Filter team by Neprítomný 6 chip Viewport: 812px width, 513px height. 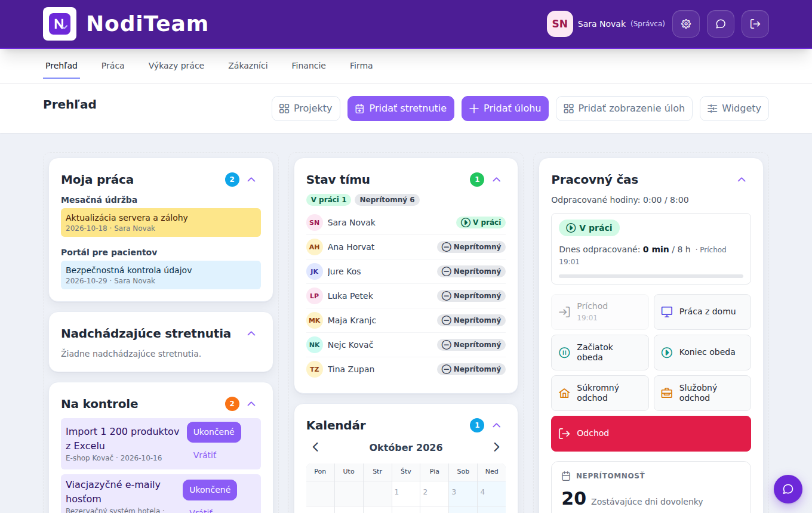click(387, 200)
